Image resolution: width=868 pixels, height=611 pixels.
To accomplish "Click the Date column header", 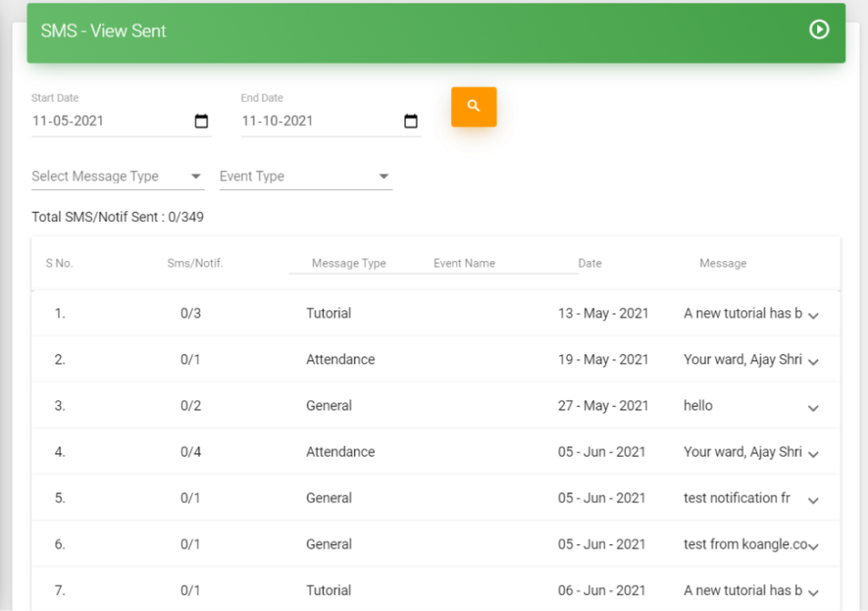I will coord(590,264).
